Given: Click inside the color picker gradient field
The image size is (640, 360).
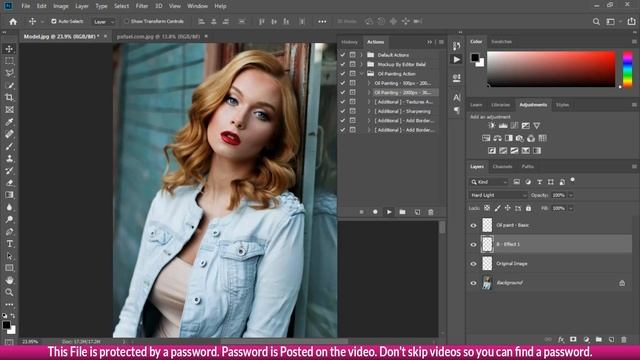Looking at the screenshot, I should pos(551,69).
